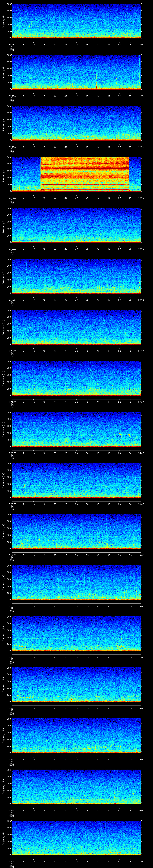Select the spectrogram panel starting at 6:29:00
Screen dimensions: 153x868
pyautogui.click(x=76, y=787)
